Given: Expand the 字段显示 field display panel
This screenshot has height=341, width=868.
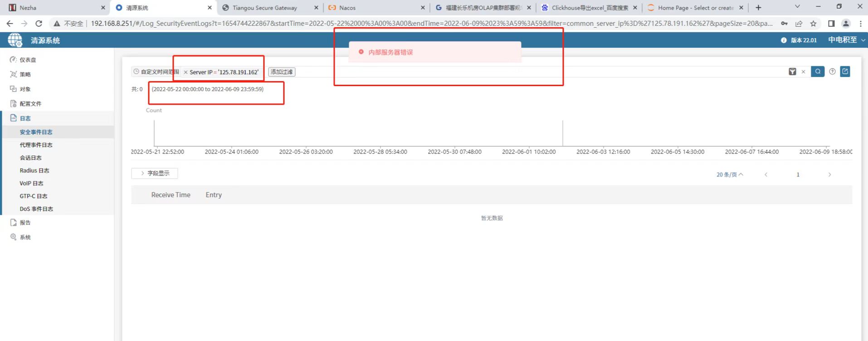Looking at the screenshot, I should (155, 173).
